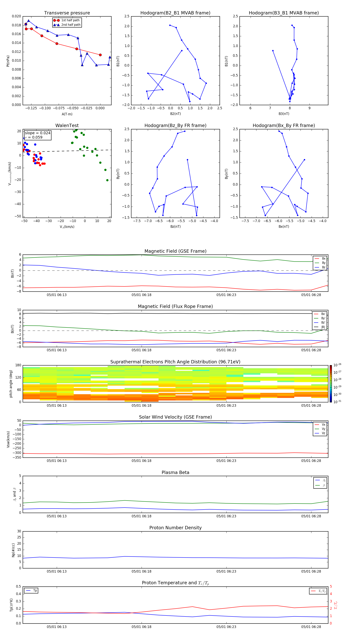Select the Hodogram(Bx_By FR frame) title
This screenshot has height=644, width=351.
tap(284, 125)
